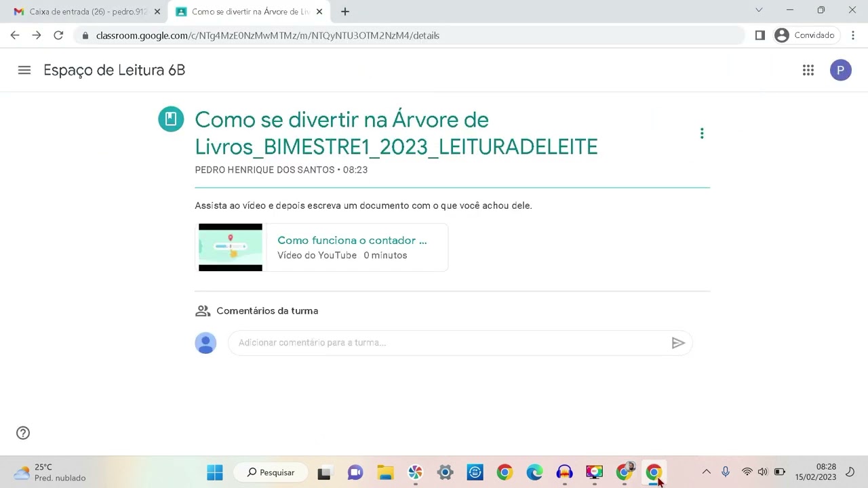868x488 pixels.
Task: Open Microsoft Edge from the taskbar
Action: pyautogui.click(x=534, y=472)
